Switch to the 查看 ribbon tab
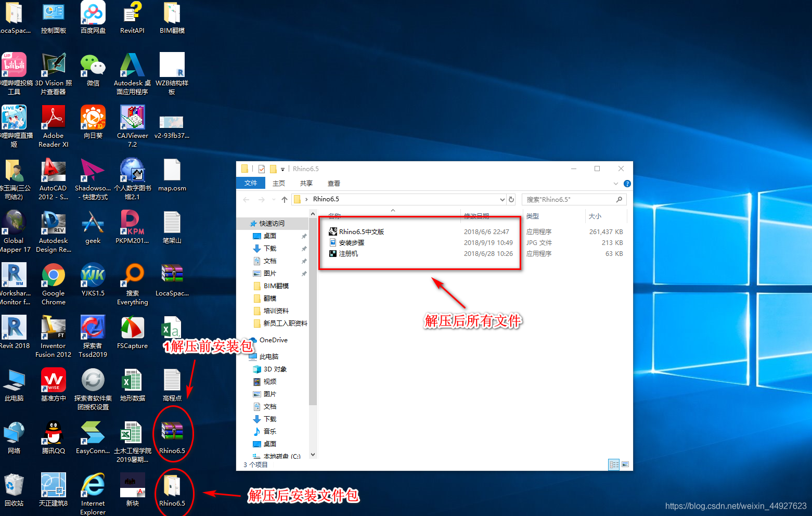The width and height of the screenshot is (812, 516). pyautogui.click(x=334, y=183)
